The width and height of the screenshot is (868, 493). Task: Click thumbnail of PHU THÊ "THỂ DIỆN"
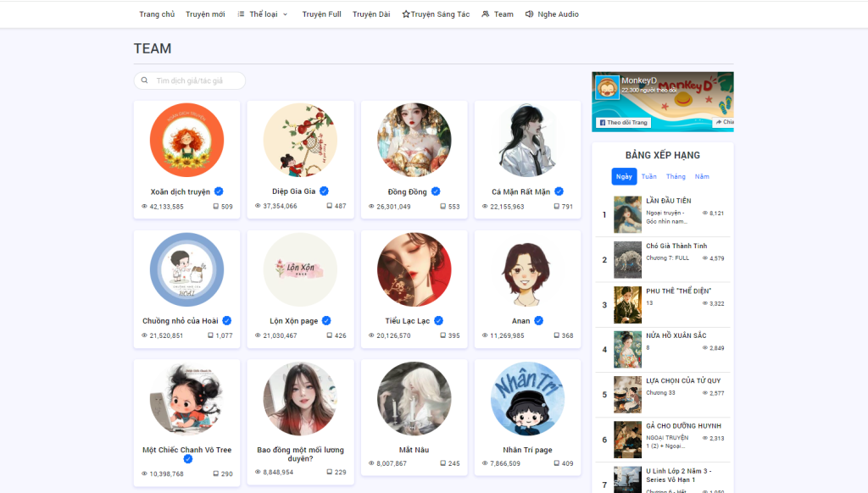click(627, 305)
